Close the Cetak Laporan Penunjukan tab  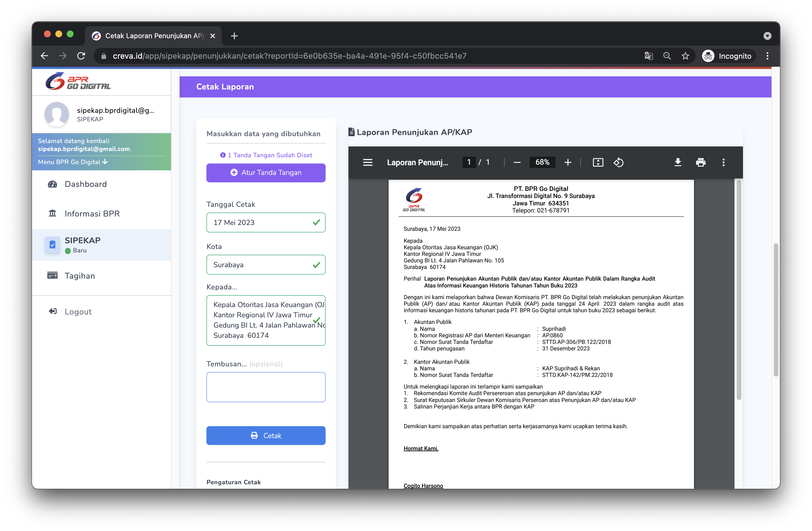pyautogui.click(x=213, y=36)
